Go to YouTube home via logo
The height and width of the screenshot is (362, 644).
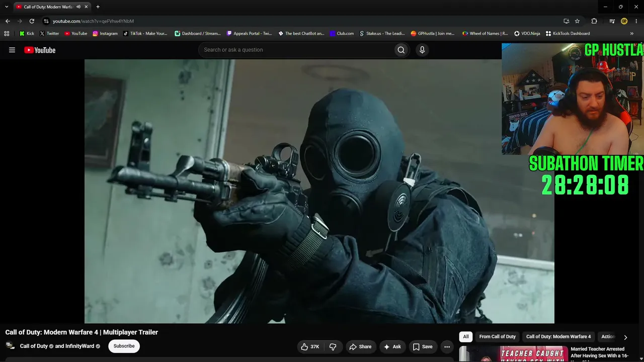(x=40, y=50)
